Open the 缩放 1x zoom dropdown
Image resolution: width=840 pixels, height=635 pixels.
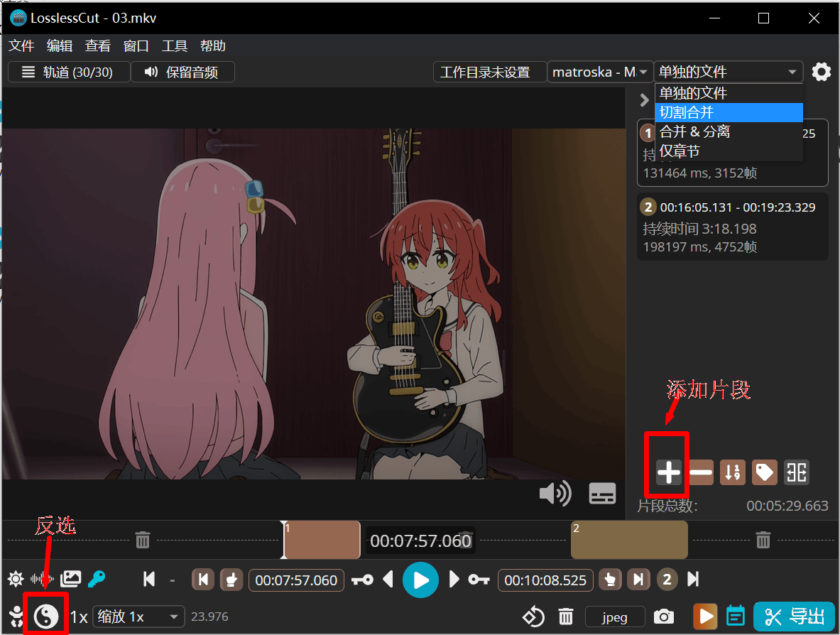pos(138,617)
